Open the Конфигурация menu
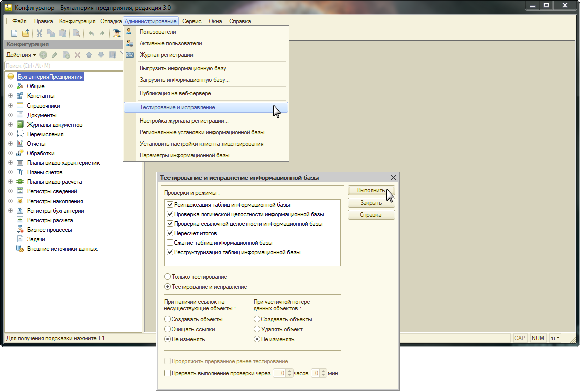This screenshot has width=580, height=392. coord(77,21)
